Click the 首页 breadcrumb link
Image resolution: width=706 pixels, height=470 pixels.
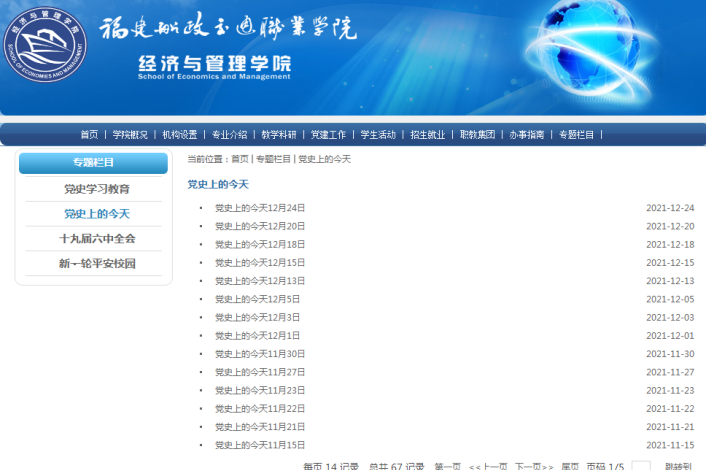click(240, 160)
